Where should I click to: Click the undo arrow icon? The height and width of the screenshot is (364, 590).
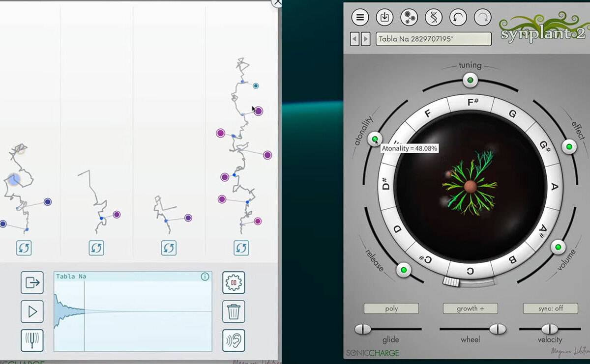point(458,18)
